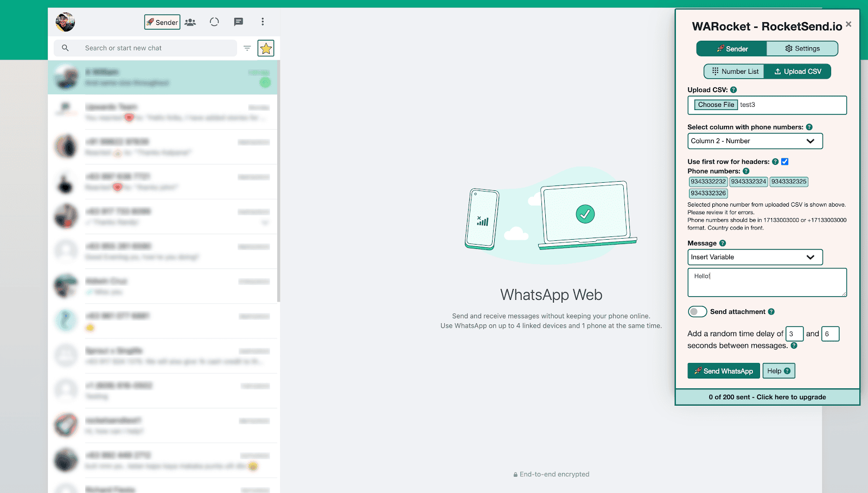
Task: Close the WARocket panel
Action: point(848,24)
